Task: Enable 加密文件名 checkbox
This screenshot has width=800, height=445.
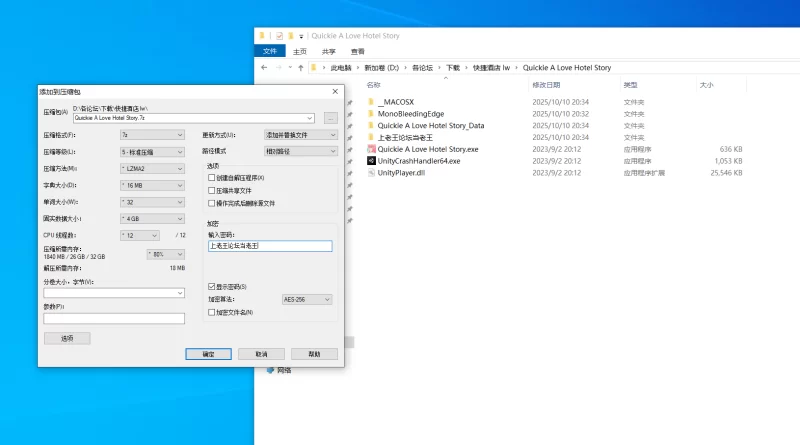Action: click(x=211, y=312)
